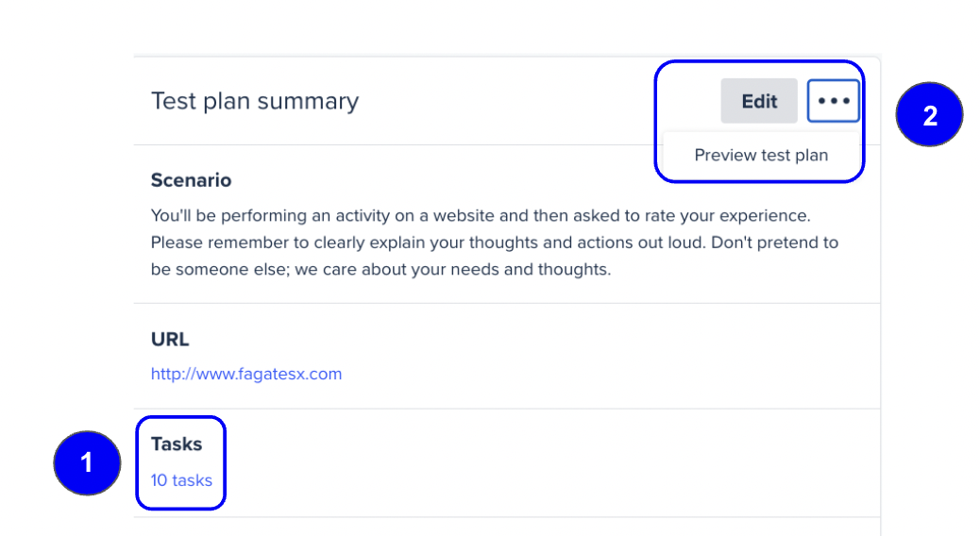Click the line starting "Please remember to clearly explain"
Screen dimensions: 980x536
(x=495, y=243)
